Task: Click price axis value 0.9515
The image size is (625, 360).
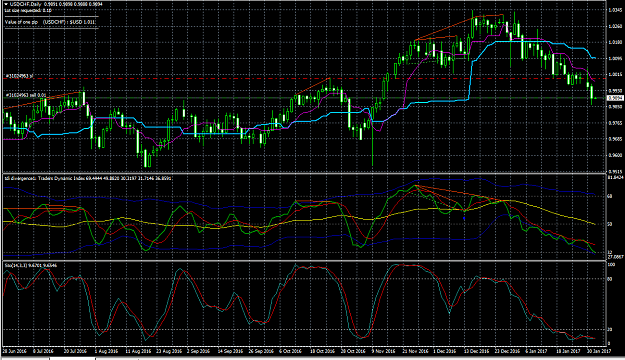Action: 615,172
